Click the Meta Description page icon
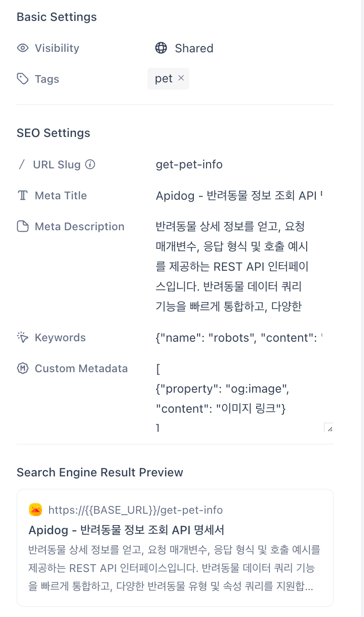This screenshot has height=617, width=364. pos(23,227)
